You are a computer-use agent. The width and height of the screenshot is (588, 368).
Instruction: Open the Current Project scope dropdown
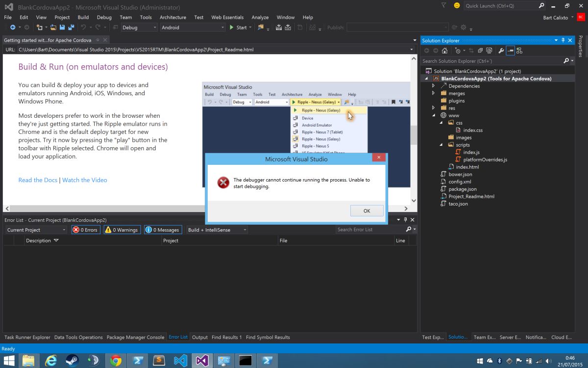click(36, 230)
